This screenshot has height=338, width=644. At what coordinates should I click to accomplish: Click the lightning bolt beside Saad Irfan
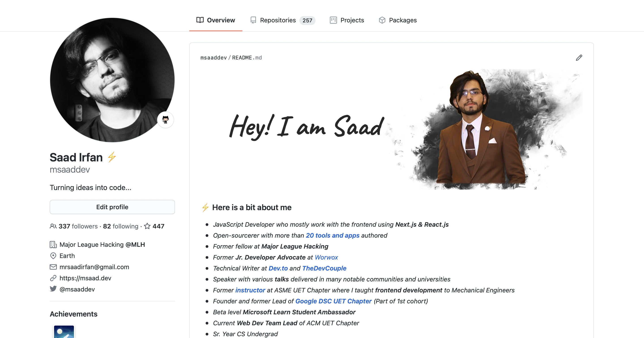[x=112, y=157]
